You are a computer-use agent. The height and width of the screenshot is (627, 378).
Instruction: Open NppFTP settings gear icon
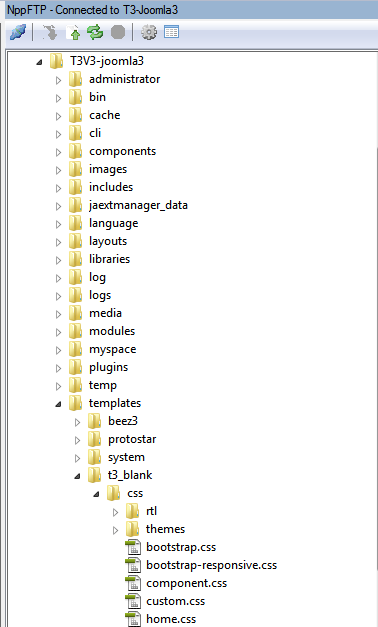(x=149, y=32)
